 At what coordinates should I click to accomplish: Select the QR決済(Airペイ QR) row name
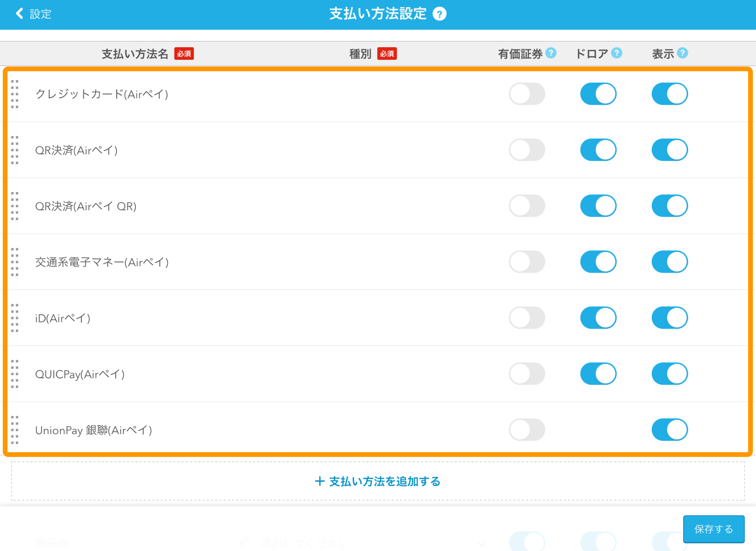coord(86,206)
